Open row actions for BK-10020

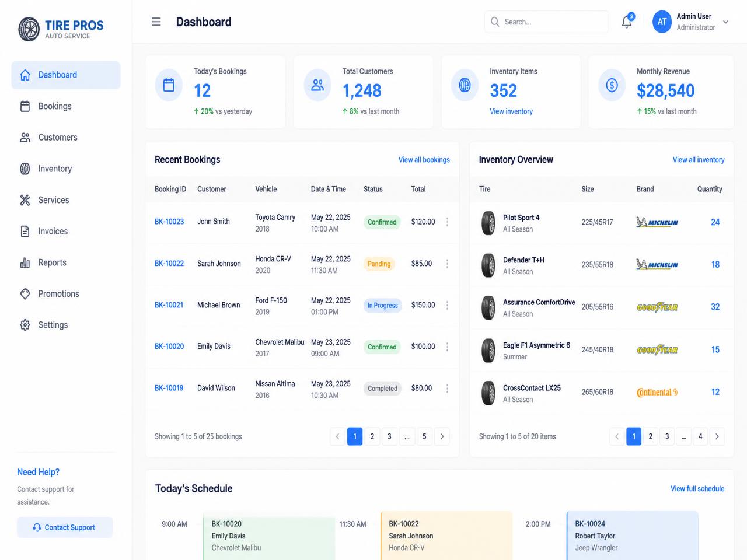448,346
